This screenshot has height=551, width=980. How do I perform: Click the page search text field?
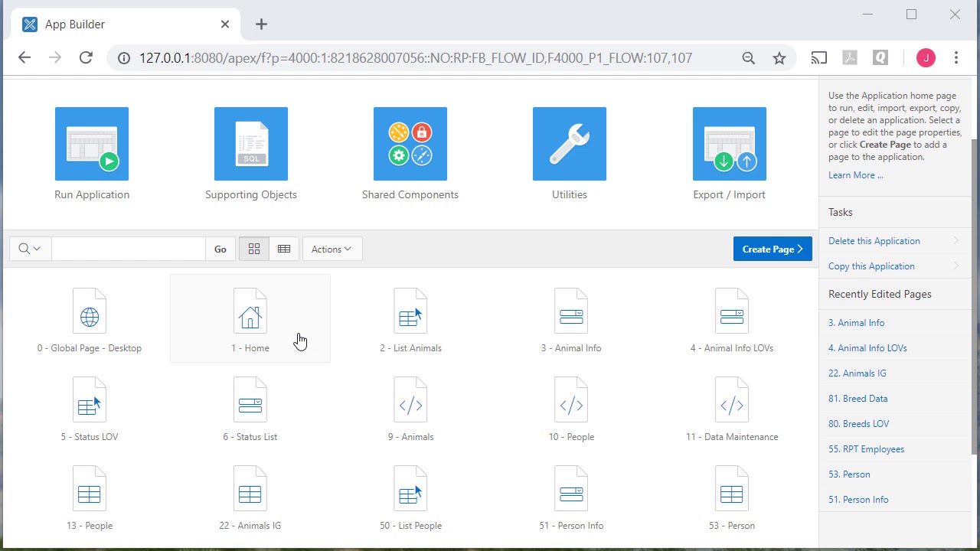(128, 249)
